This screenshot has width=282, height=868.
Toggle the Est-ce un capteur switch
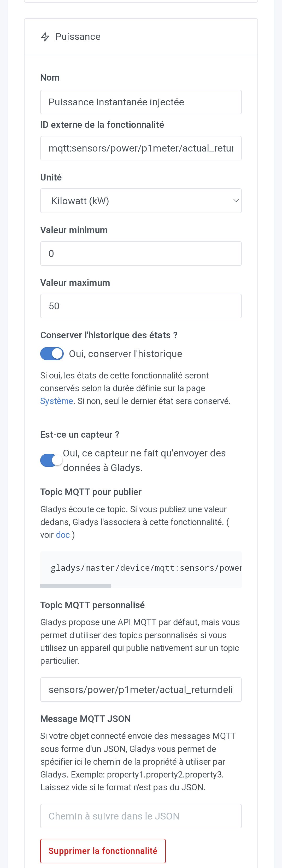click(x=51, y=460)
